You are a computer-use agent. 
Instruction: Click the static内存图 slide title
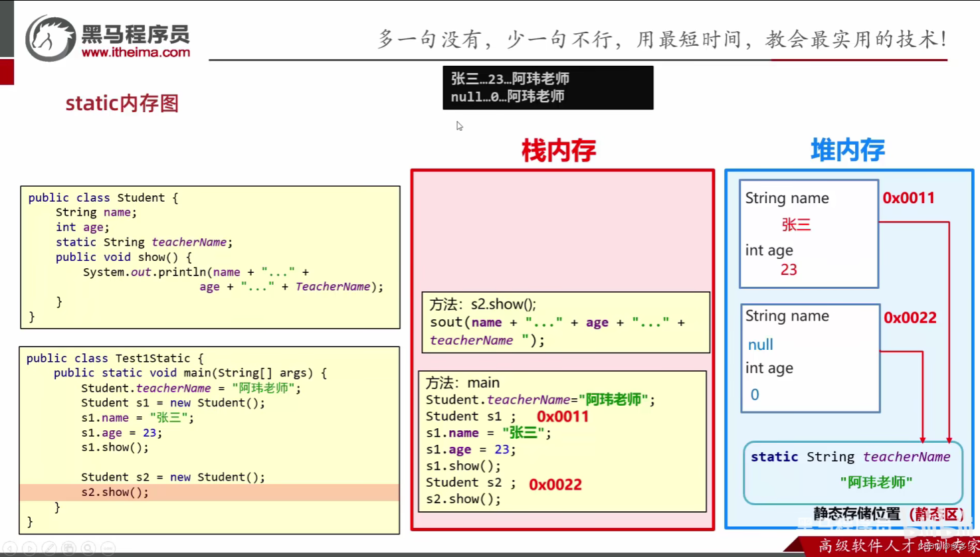[122, 103]
